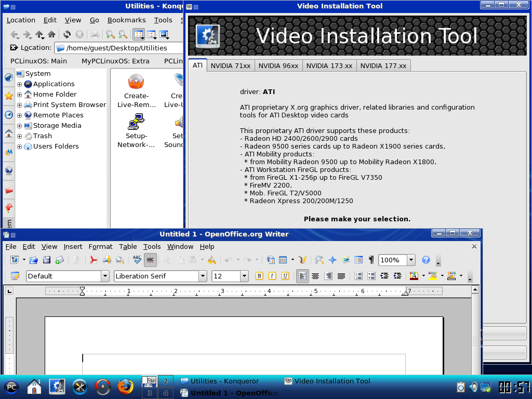Open font size dropdown showing 12

[244, 276]
